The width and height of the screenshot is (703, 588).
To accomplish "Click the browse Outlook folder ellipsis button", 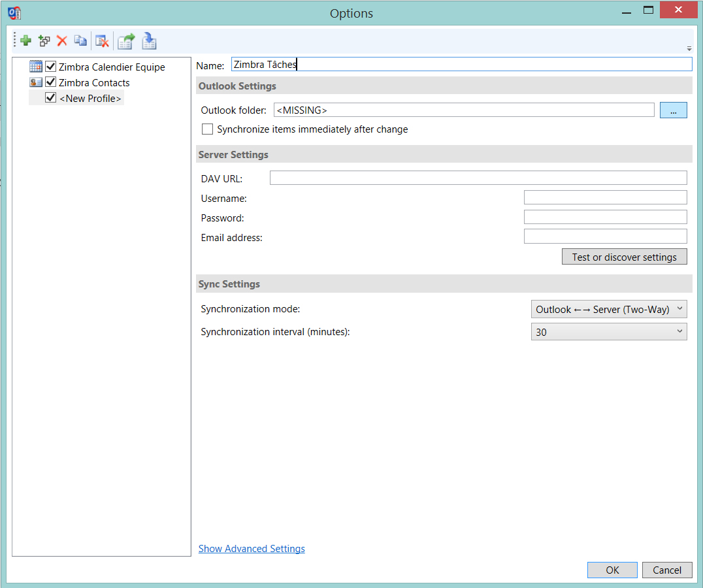I will pyautogui.click(x=673, y=110).
